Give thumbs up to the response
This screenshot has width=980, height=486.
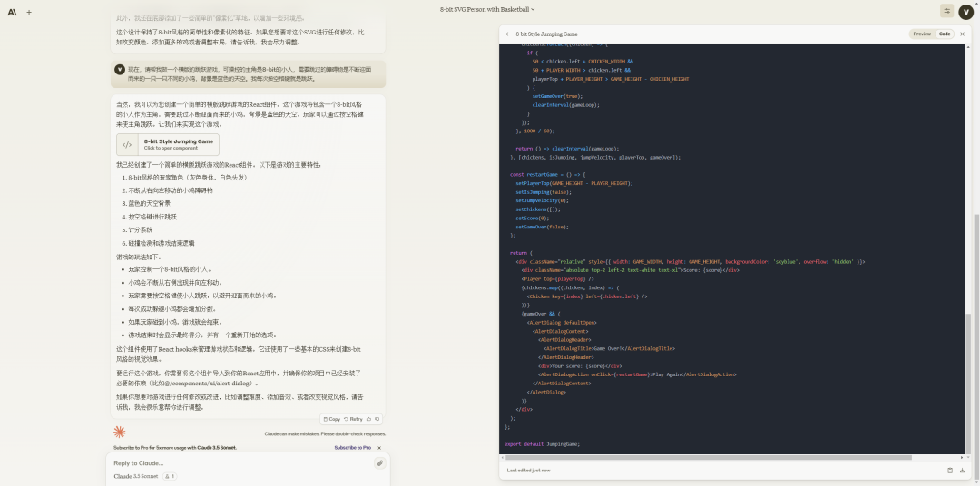[x=368, y=419]
